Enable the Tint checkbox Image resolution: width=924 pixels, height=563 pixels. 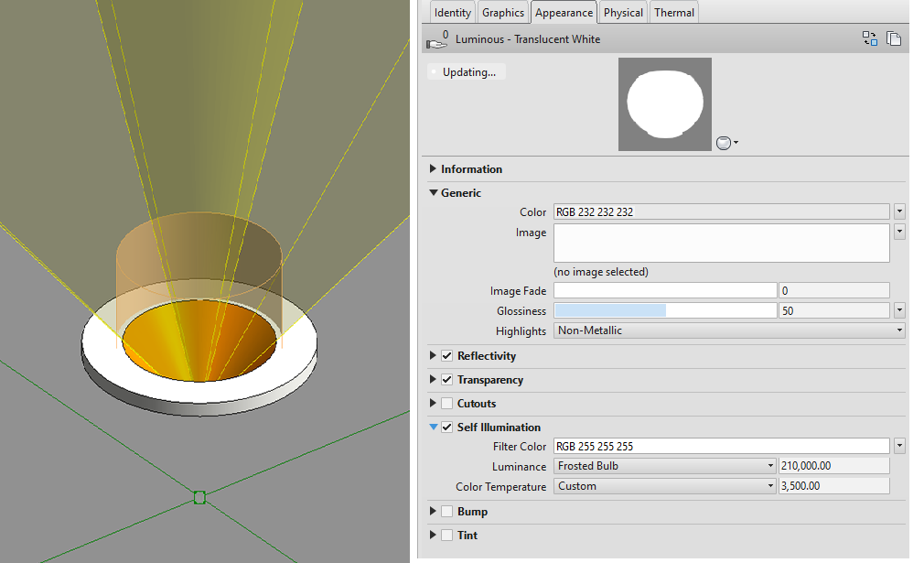446,536
